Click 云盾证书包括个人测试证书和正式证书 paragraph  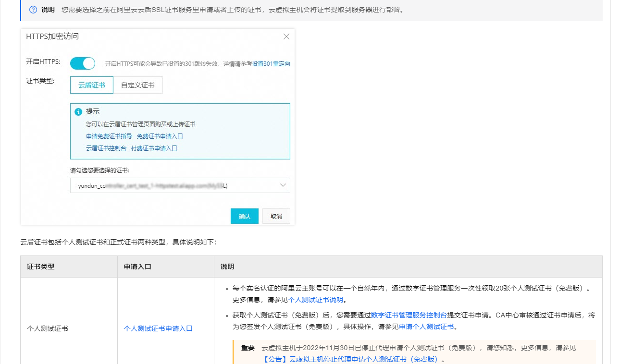coord(119,242)
